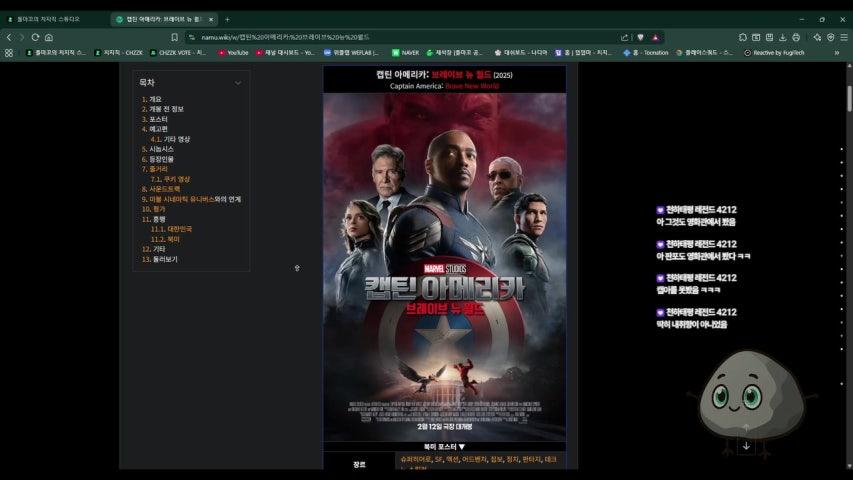Click the print icon in toolbar
853x480 pixels.
796,38
